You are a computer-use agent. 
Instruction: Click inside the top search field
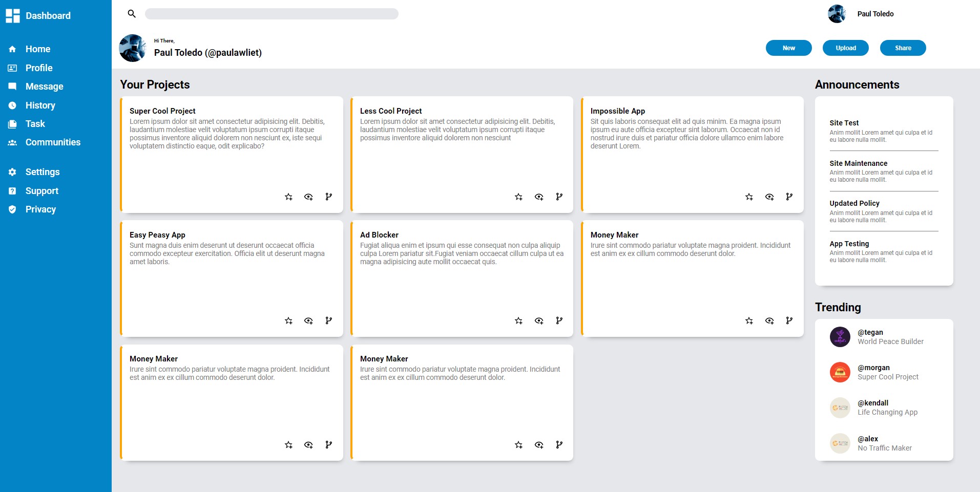[272, 14]
